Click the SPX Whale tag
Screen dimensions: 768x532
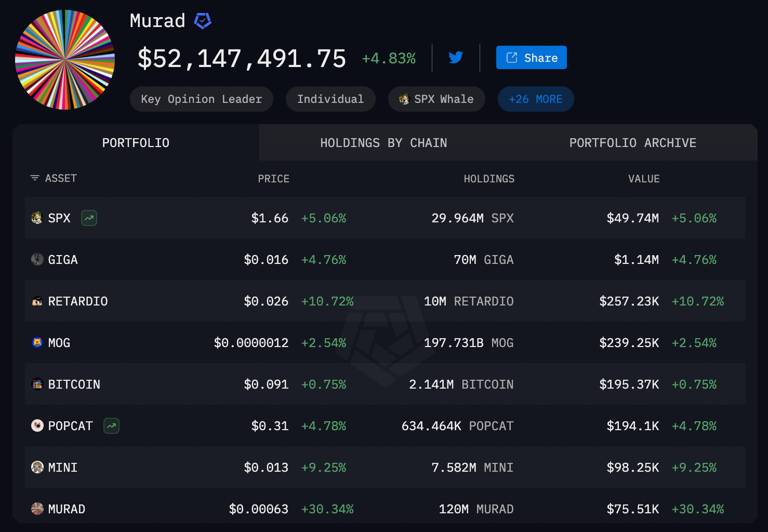click(436, 99)
